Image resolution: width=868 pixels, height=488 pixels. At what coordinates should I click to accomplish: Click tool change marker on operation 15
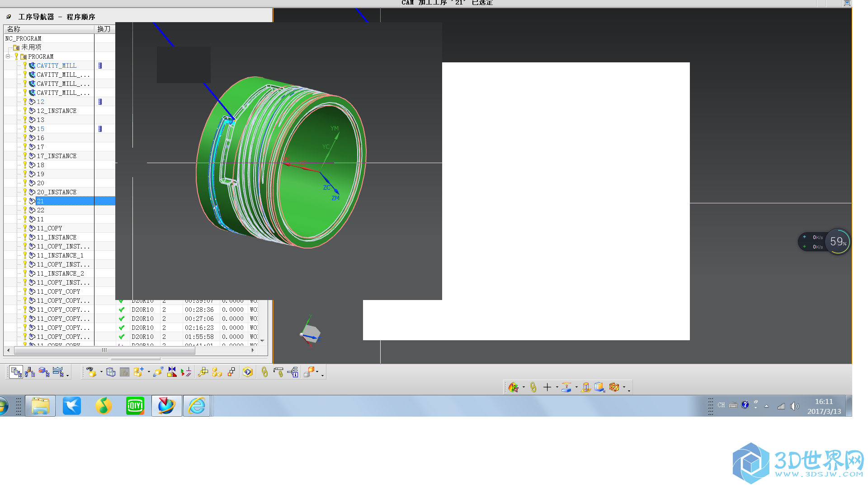100,129
